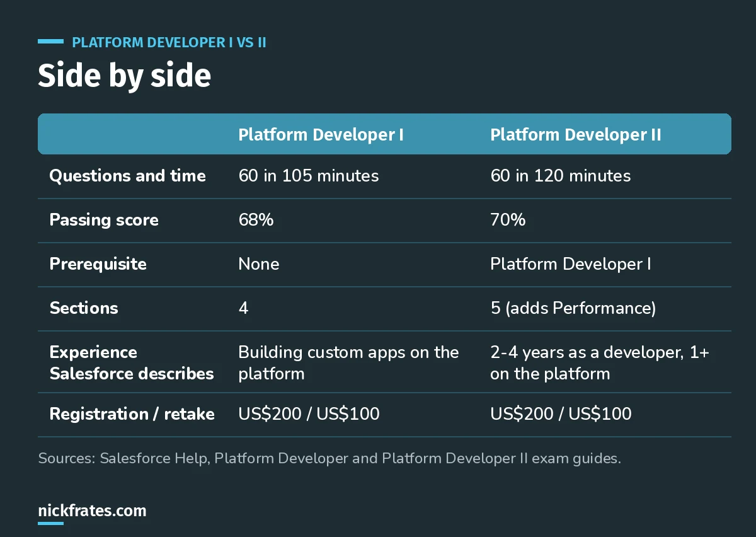This screenshot has width=756, height=537.
Task: Click the '2-4 years as a developer' cell
Action: coord(600,362)
